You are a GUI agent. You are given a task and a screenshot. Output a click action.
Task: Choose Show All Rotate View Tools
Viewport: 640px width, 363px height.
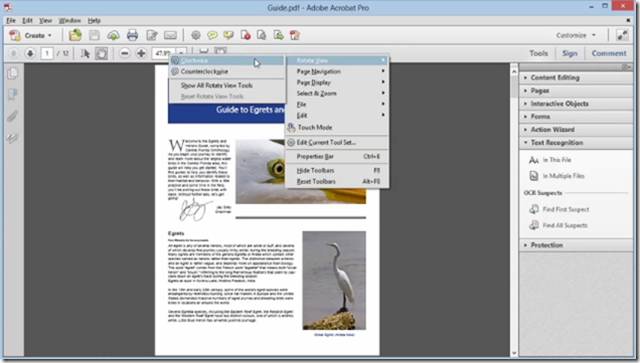[227, 85]
